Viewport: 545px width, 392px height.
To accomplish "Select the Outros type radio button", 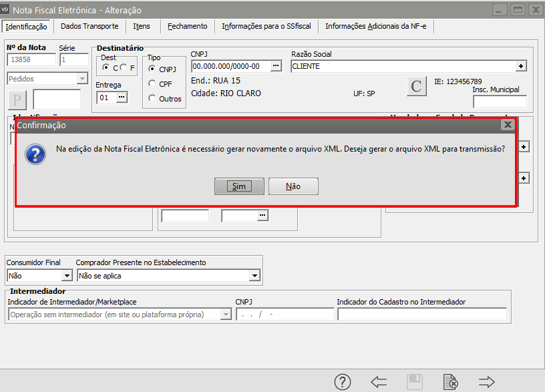I will click(152, 99).
